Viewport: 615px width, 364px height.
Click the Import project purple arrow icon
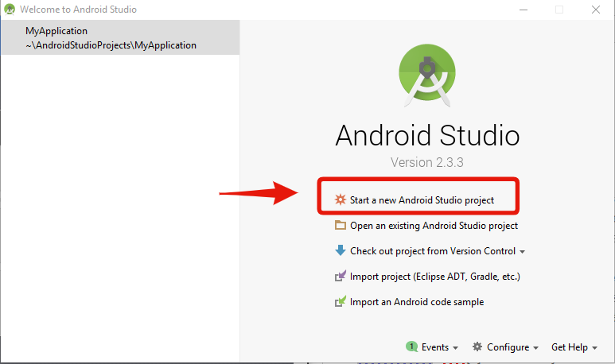click(x=340, y=276)
